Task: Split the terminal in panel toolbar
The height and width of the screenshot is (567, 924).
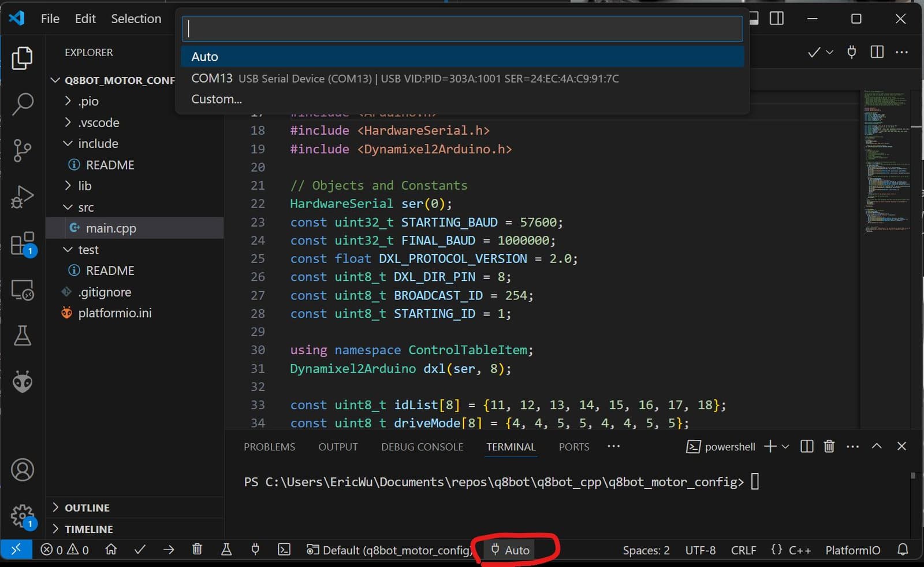Action: click(807, 446)
